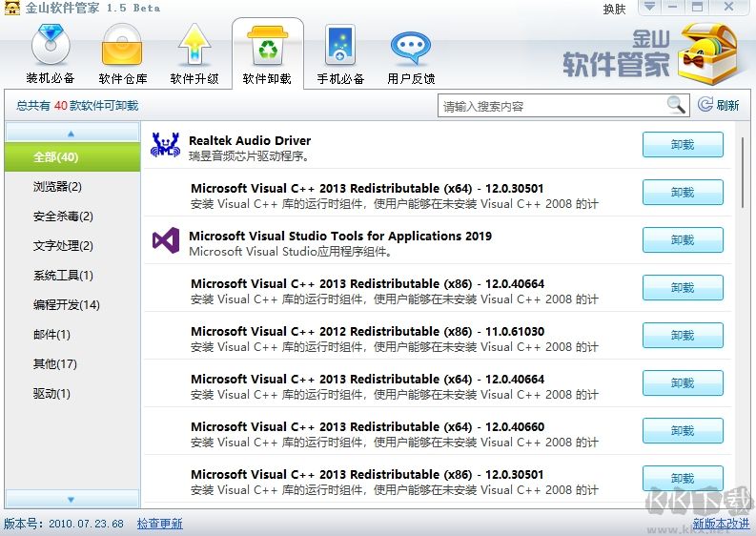Screen dimensions: 756x536
Task: Click the 总共有 40 款软件可卸载 summary text
Action: click(x=77, y=105)
